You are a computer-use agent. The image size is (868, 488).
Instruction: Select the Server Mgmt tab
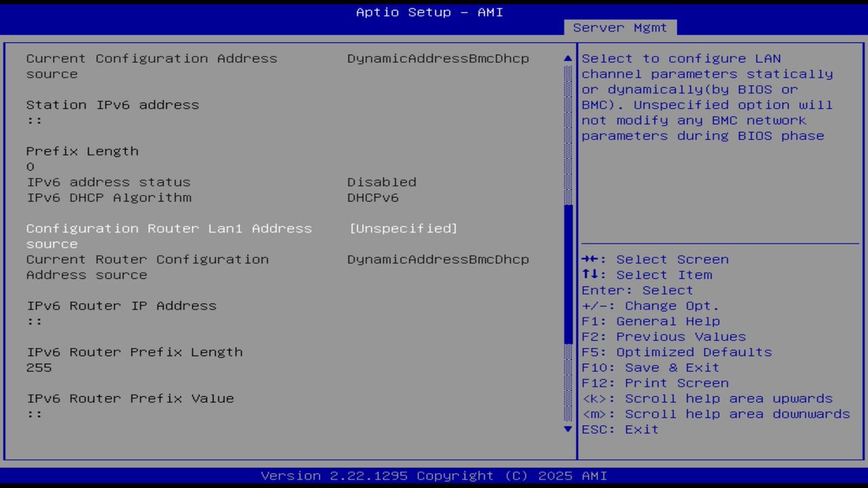click(x=619, y=27)
